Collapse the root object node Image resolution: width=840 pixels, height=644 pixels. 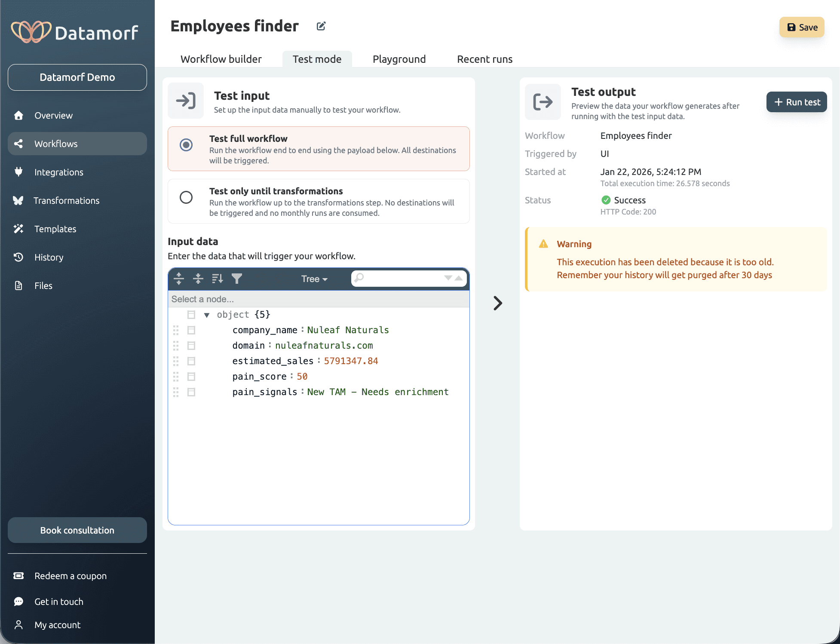(x=207, y=315)
